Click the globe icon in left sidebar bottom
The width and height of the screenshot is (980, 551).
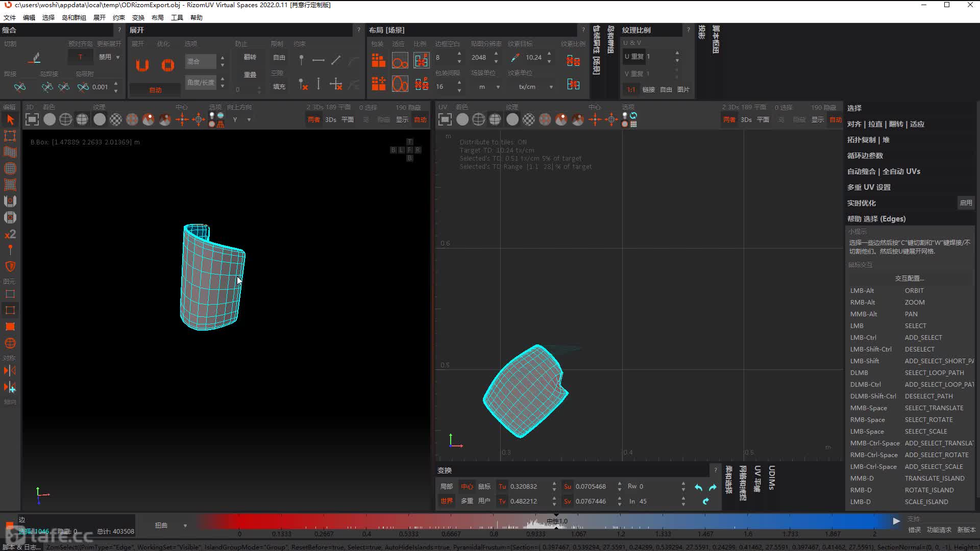click(x=10, y=343)
